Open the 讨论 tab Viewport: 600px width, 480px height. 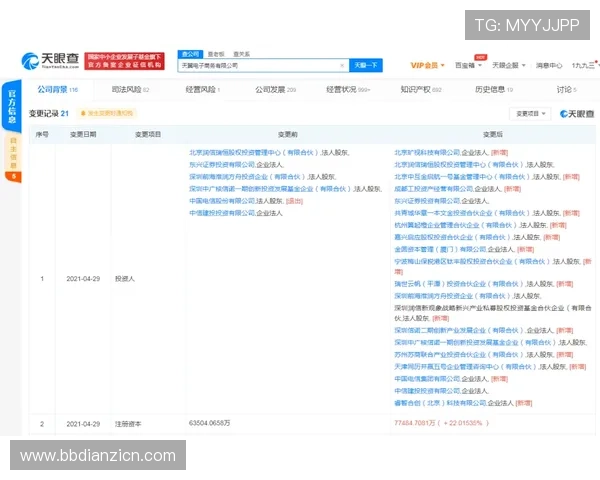(x=566, y=90)
